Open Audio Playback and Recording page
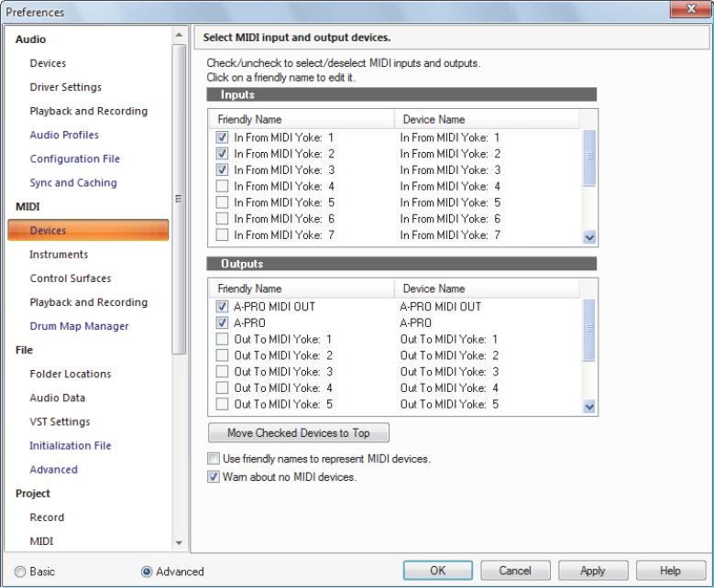Image resolution: width=714 pixels, height=588 pixels. pos(89,111)
